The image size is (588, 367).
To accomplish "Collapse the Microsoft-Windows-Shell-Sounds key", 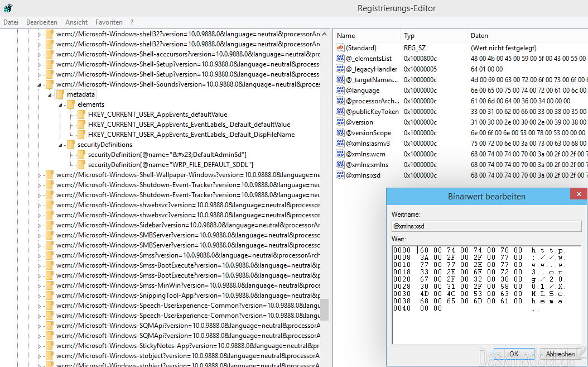I will pos(40,85).
